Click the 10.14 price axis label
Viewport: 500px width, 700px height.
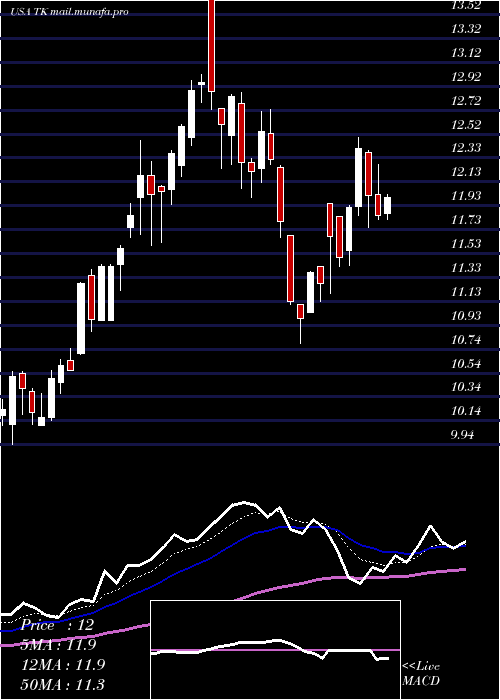(466, 411)
